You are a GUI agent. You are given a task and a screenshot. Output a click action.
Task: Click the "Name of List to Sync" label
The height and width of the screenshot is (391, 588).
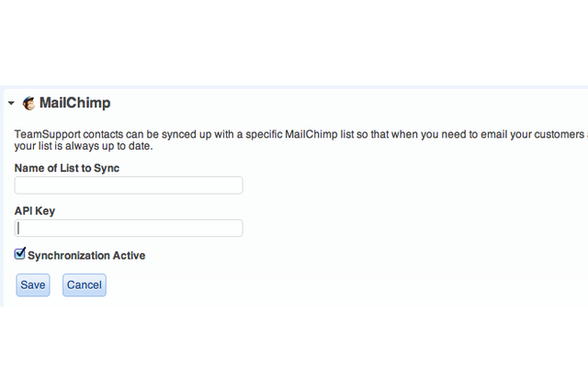[67, 168]
